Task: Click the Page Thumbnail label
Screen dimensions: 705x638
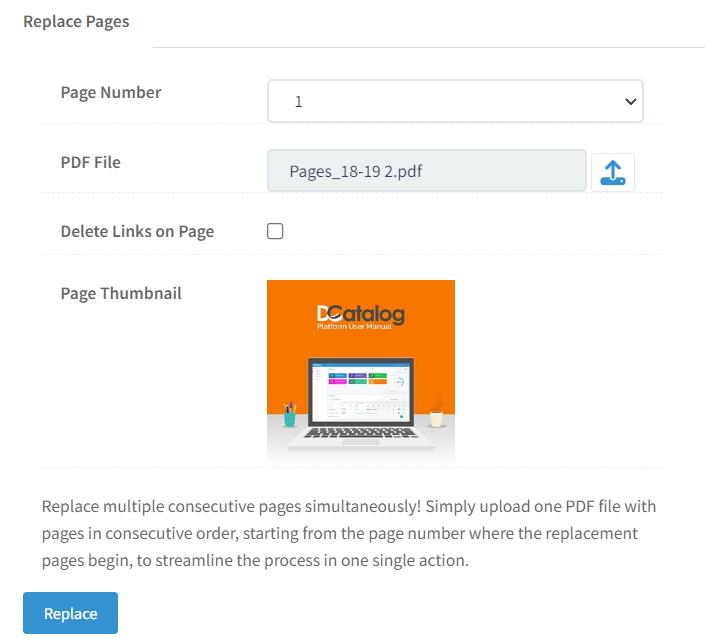Action: (x=121, y=293)
